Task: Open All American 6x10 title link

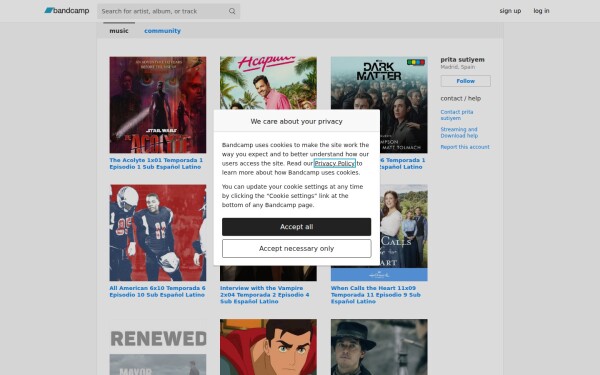Action: 157,291
